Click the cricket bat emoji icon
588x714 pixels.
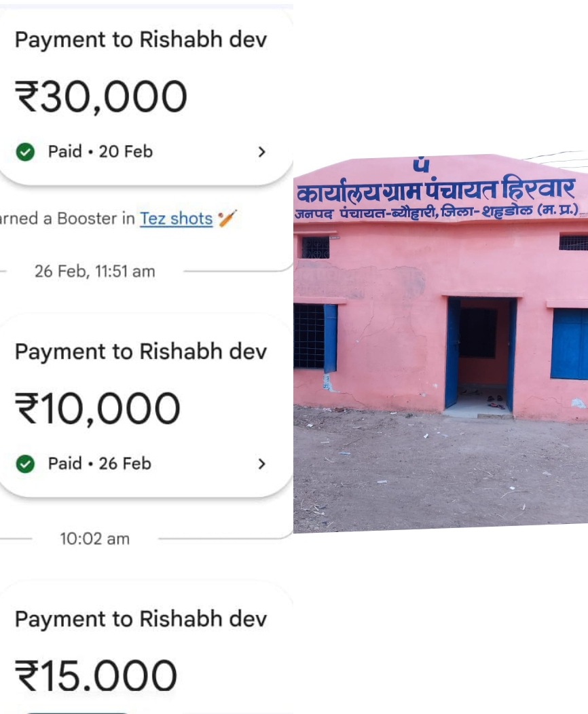(227, 218)
